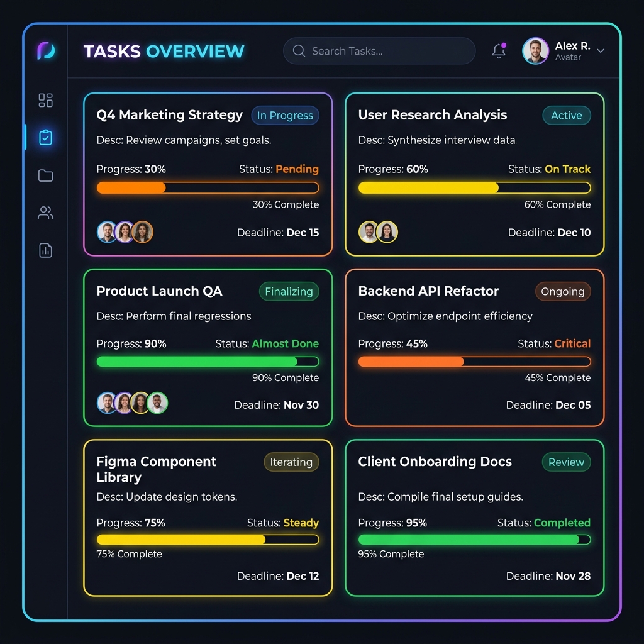Screen dimensions: 644x644
Task: Click in the Search Tasks field
Action: [379, 51]
